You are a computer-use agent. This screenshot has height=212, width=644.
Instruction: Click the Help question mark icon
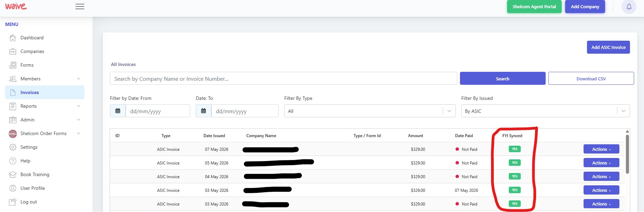coord(13,161)
